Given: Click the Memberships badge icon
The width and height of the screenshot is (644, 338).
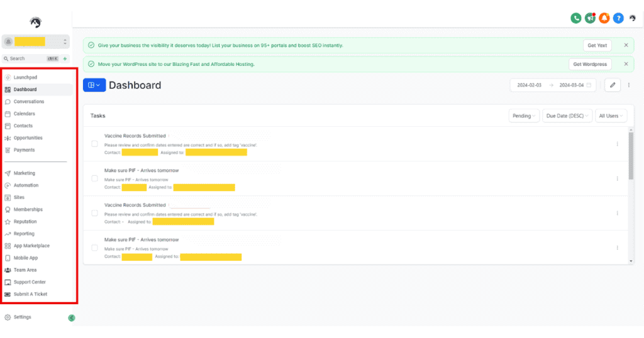Looking at the screenshot, I should point(8,210).
